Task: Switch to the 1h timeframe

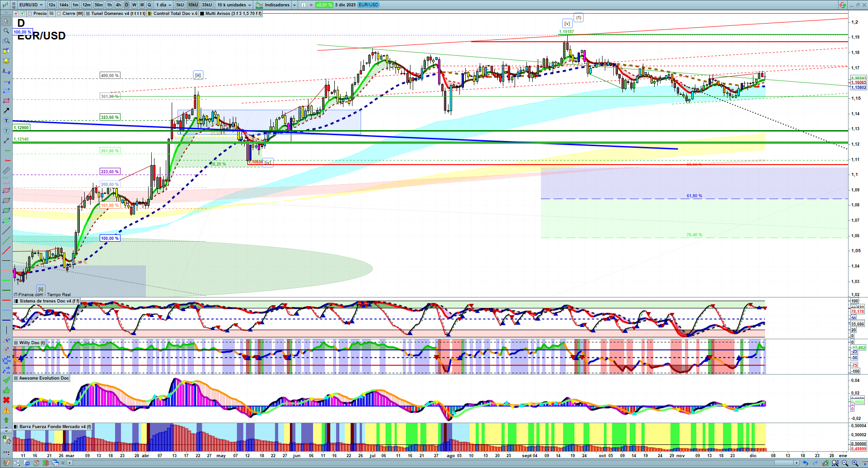Action: (x=109, y=5)
